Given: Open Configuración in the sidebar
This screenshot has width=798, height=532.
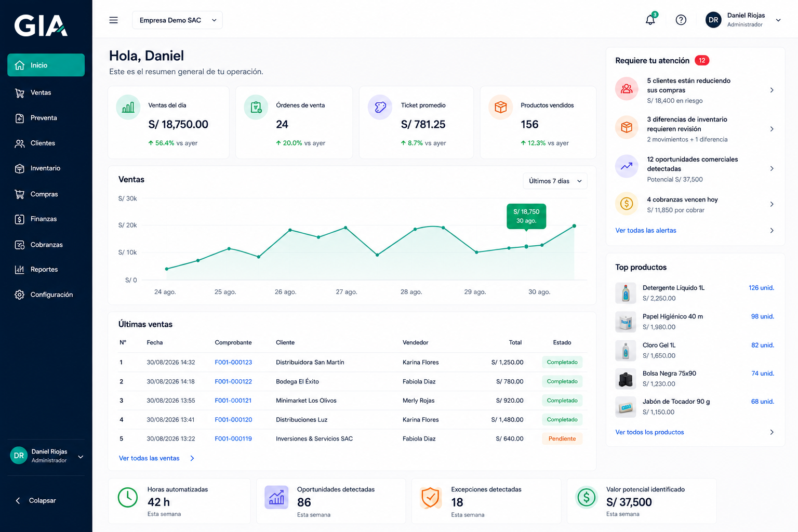Looking at the screenshot, I should tap(46, 295).
